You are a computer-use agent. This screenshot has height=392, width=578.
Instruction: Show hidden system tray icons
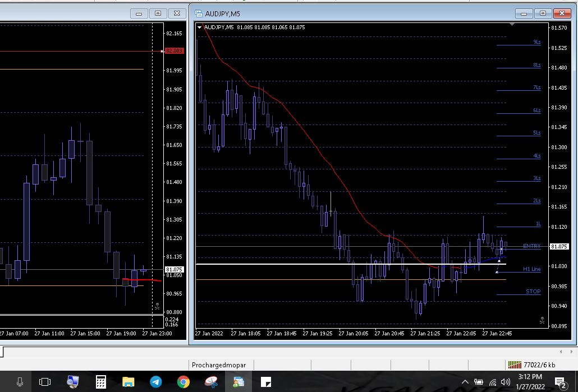(x=465, y=382)
